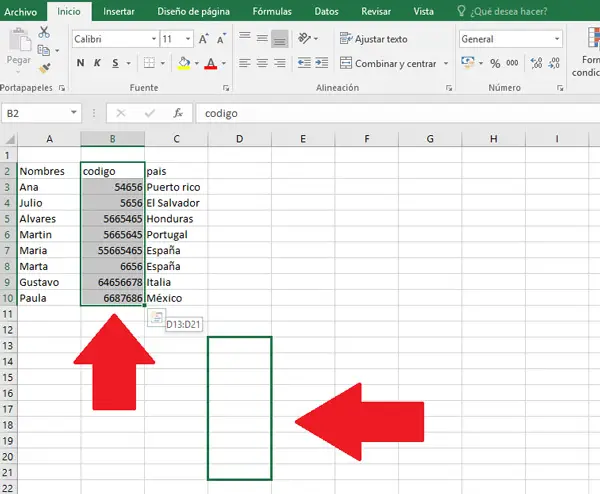Switch to the Datos tab
This screenshot has height=494, width=600.
coord(326,11)
